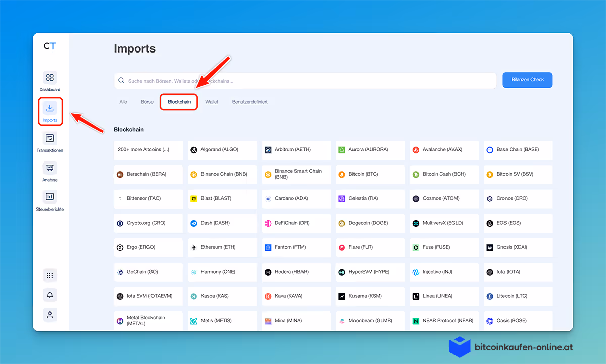
Task: Select the Dogecoin (DOGE) blockchain
Action: 370,223
